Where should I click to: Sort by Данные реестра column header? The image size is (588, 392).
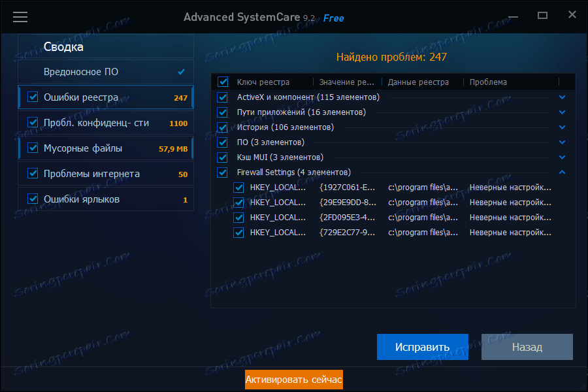(x=418, y=82)
